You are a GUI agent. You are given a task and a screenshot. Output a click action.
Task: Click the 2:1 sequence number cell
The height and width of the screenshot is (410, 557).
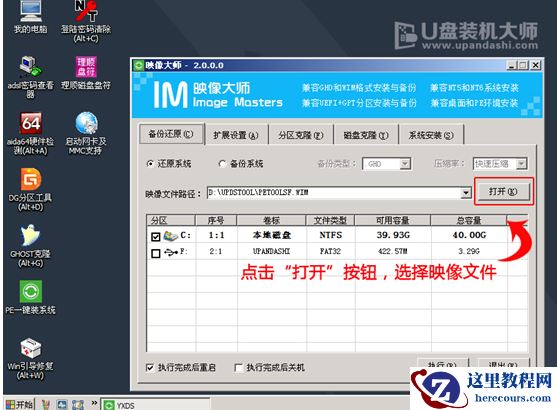[x=216, y=251]
